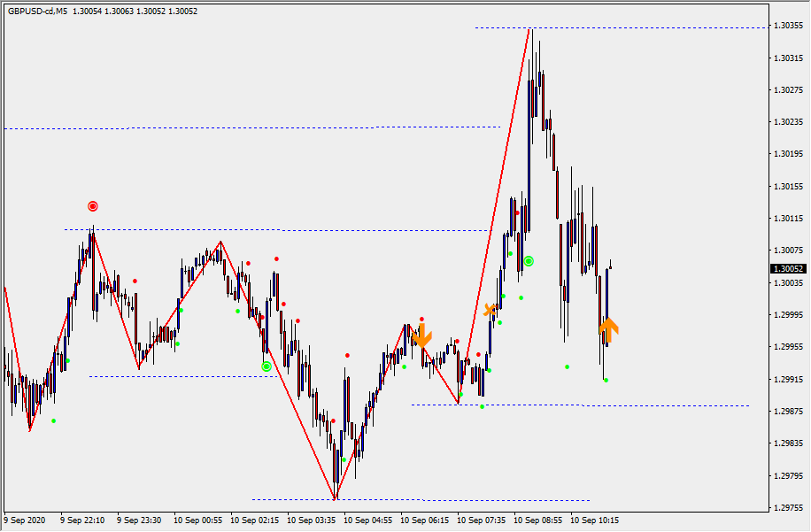Click the 9 Sep 22:10 time label
Viewport: 811px width, 532px height.
(x=82, y=520)
